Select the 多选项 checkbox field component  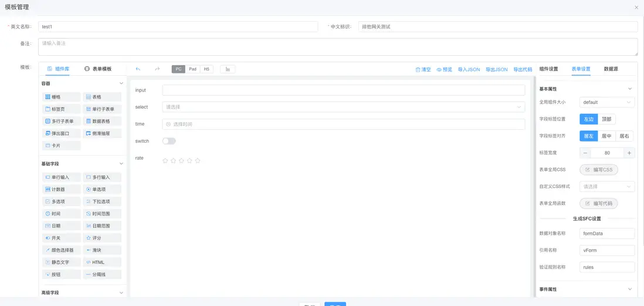click(x=61, y=201)
